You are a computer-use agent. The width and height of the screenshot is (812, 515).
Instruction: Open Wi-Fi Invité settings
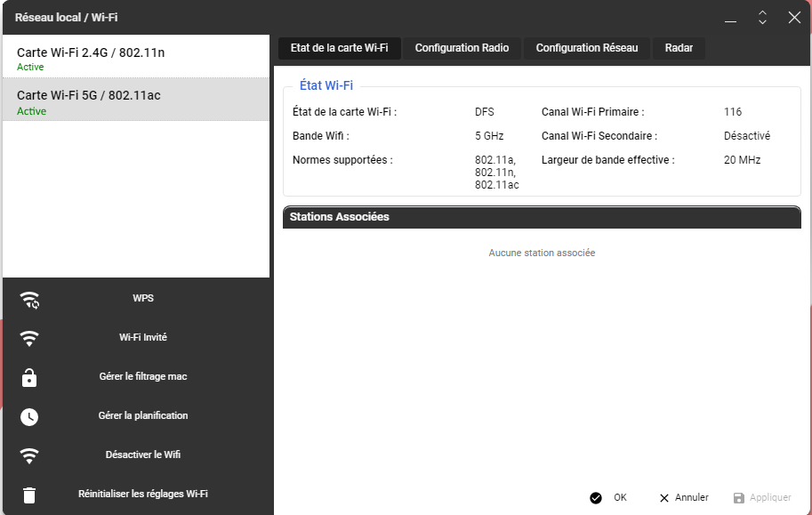pos(143,337)
